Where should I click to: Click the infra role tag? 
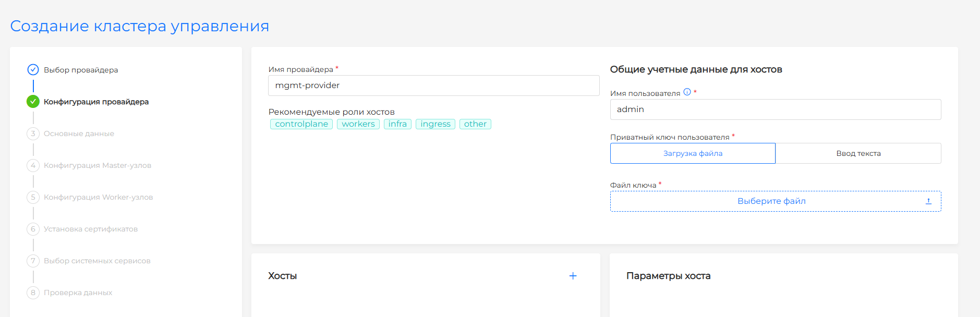tap(397, 124)
